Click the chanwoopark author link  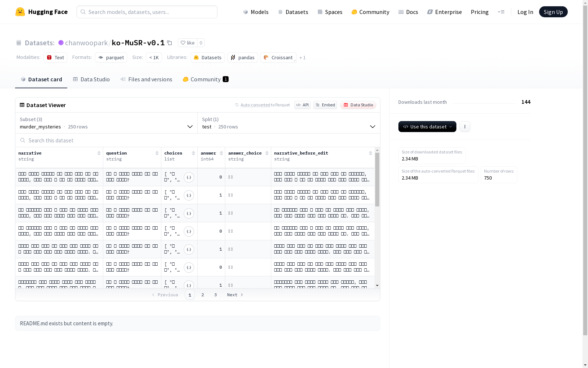86,43
